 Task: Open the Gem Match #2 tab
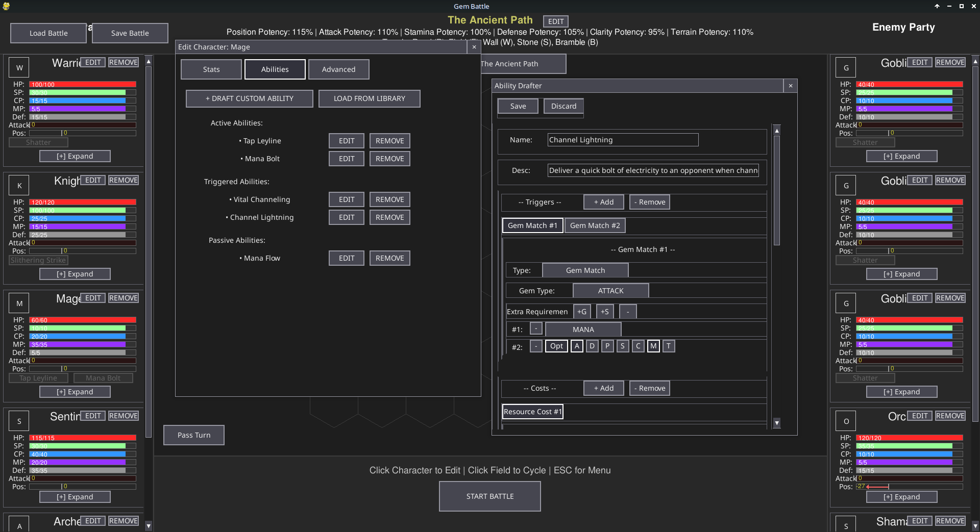click(595, 225)
